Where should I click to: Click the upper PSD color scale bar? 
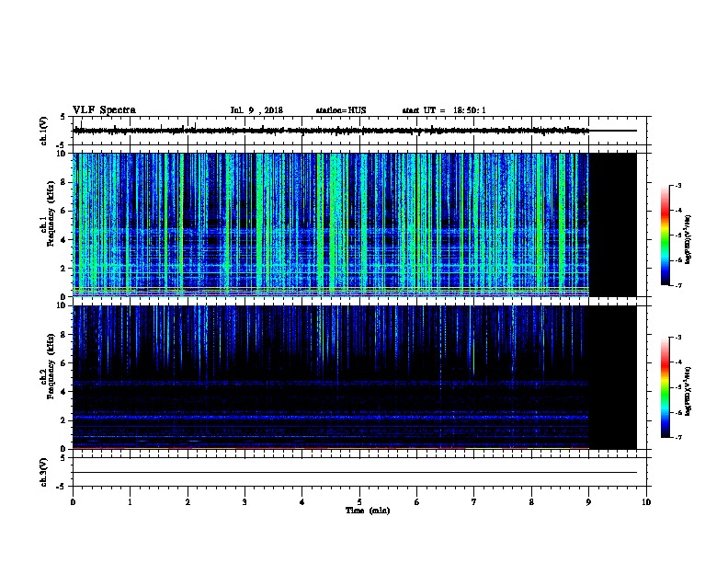tap(665, 236)
